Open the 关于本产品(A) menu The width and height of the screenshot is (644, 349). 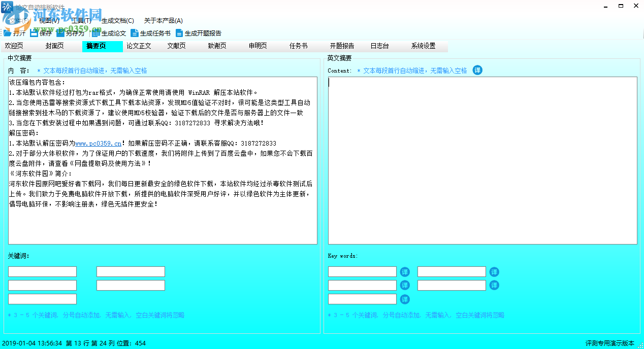pyautogui.click(x=164, y=21)
